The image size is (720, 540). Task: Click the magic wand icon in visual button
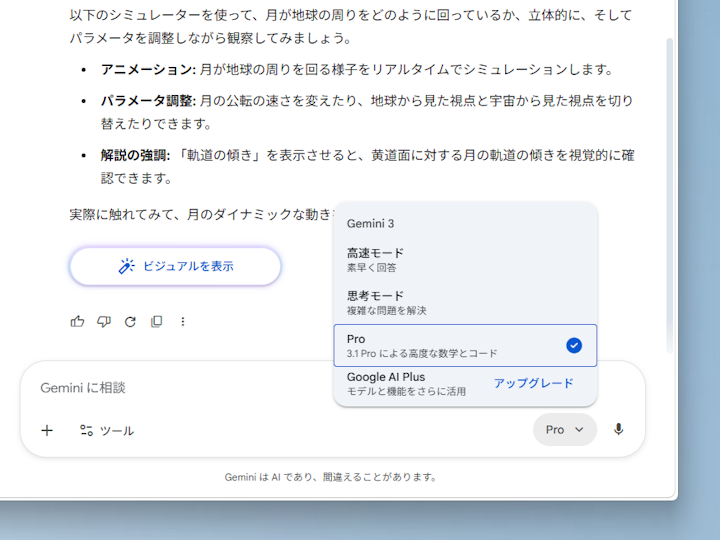(x=126, y=266)
